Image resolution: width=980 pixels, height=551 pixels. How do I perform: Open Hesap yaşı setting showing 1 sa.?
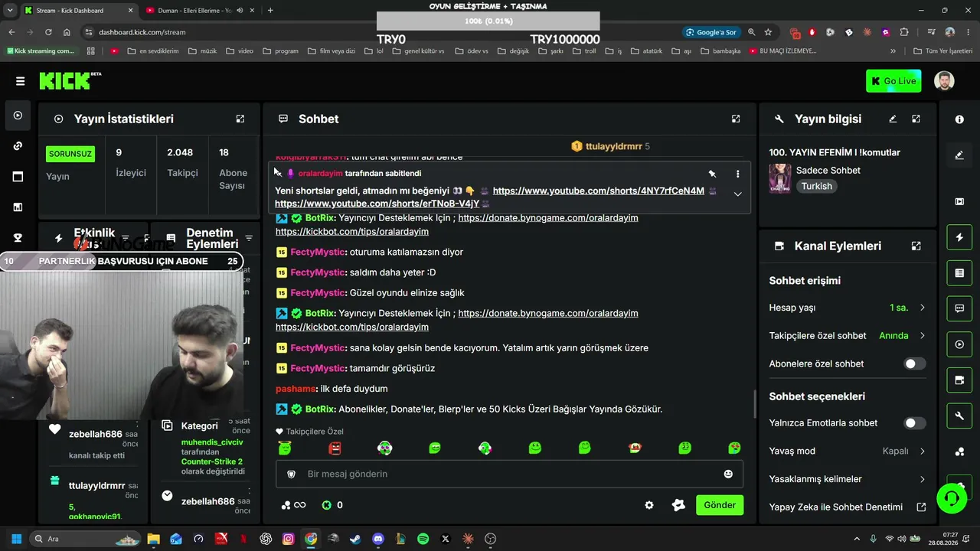848,308
